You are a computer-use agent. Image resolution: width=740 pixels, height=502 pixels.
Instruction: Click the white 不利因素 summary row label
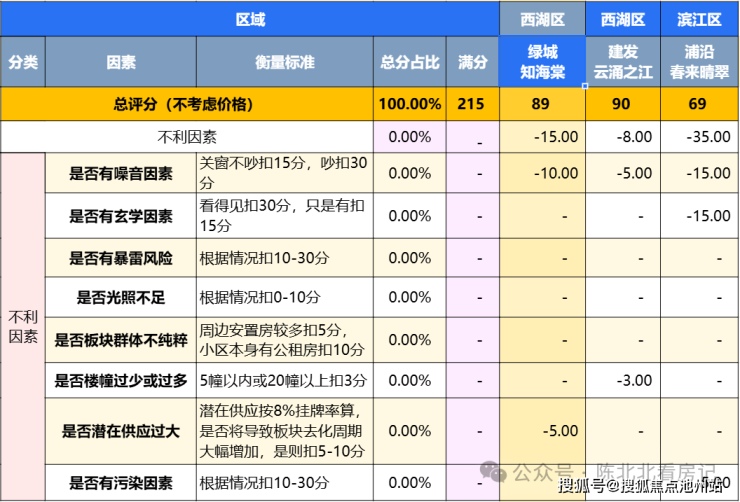[x=187, y=137]
